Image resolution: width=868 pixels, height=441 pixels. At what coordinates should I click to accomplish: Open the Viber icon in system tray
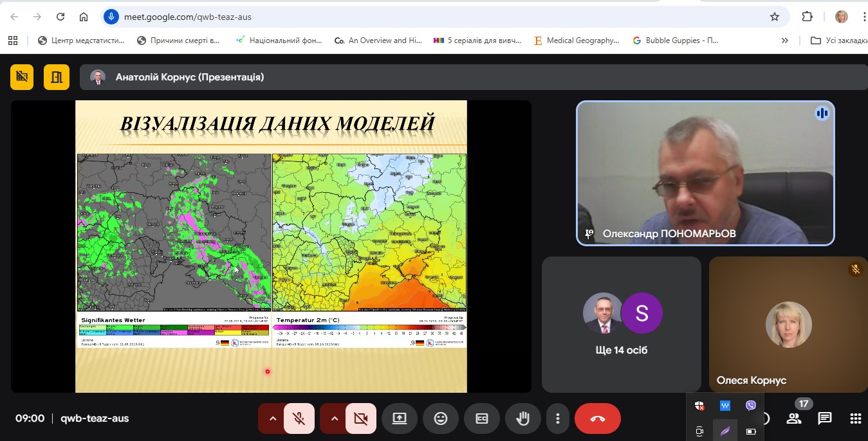(x=751, y=406)
